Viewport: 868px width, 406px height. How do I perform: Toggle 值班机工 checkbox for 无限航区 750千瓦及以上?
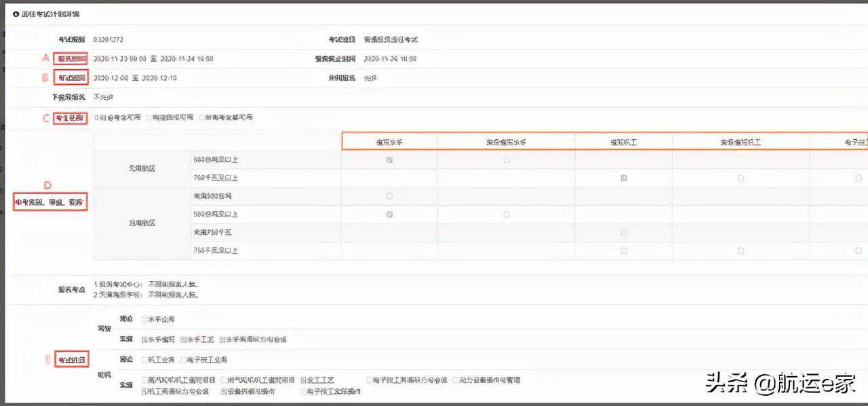(623, 178)
